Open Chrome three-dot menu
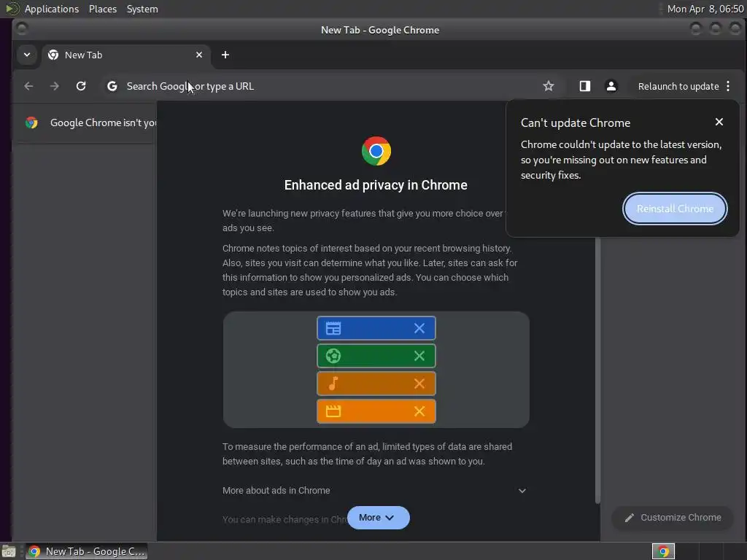747x560 pixels. [x=728, y=86]
